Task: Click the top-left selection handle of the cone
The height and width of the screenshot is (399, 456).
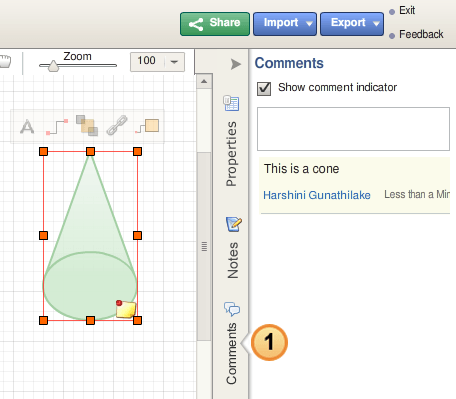Action: pyautogui.click(x=43, y=152)
